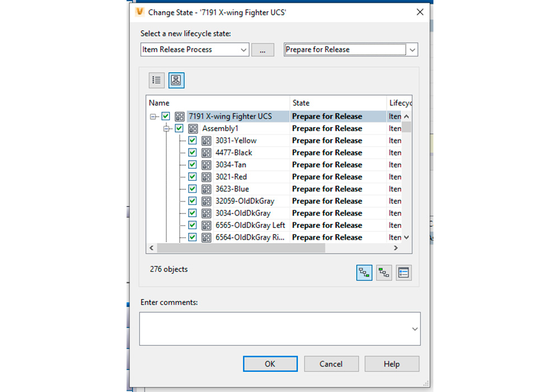
Task: Select the 7191 X-wing Fighter UCS row name
Action: (230, 116)
